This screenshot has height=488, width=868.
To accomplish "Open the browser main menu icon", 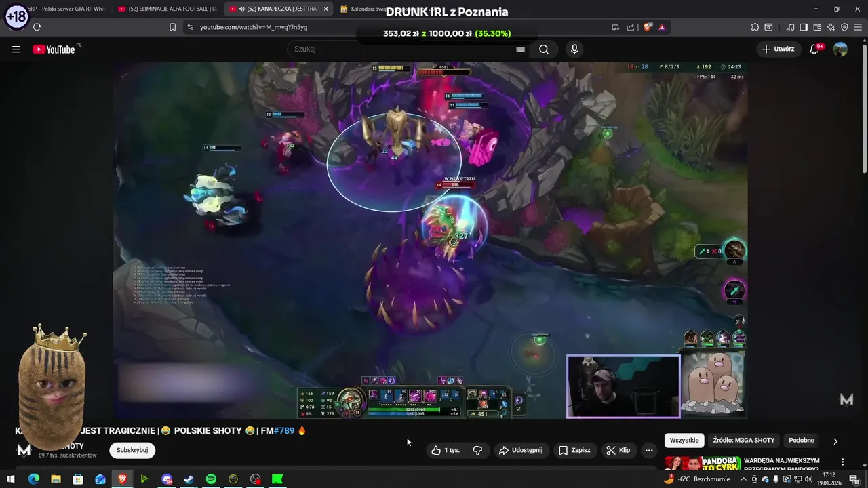I will point(858,27).
